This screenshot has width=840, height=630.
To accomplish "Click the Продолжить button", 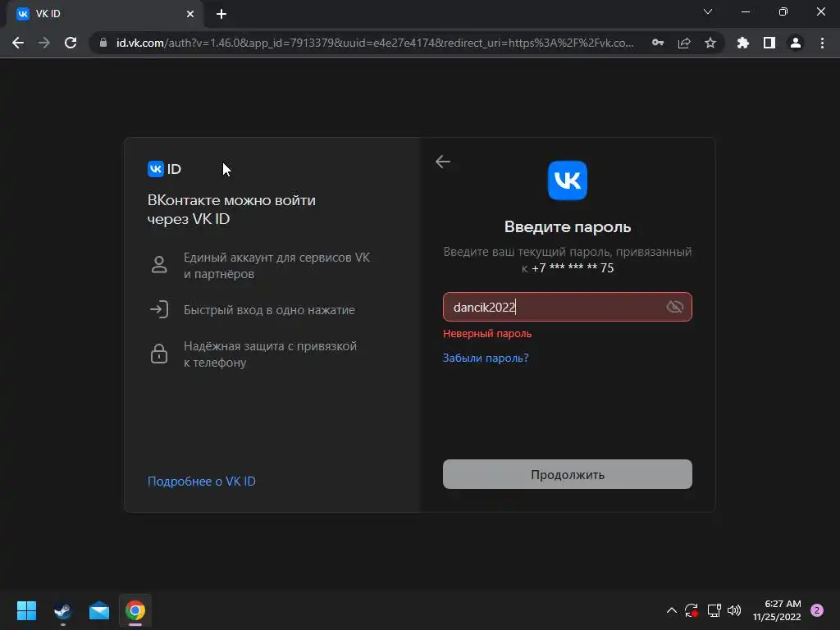I will (x=568, y=474).
